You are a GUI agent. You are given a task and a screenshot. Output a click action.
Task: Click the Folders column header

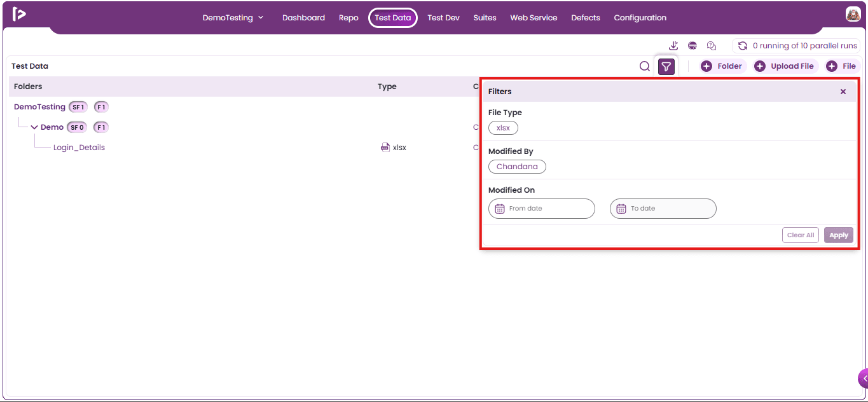pos(28,87)
